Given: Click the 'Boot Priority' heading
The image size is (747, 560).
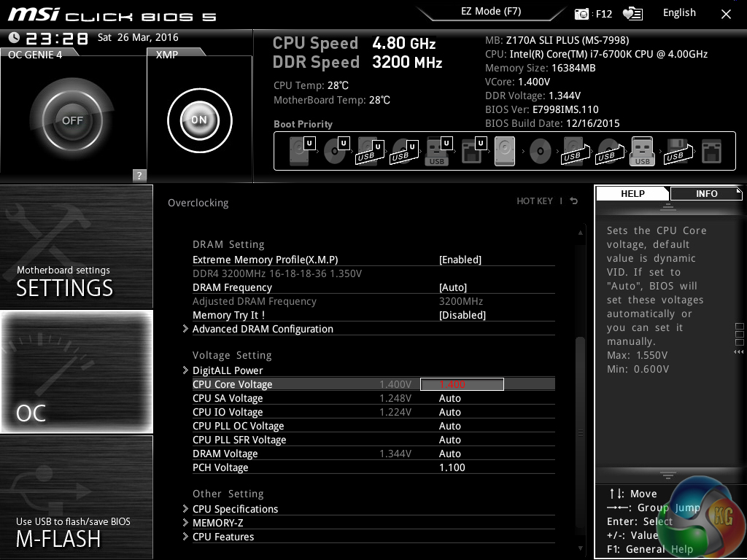Looking at the screenshot, I should [x=303, y=124].
